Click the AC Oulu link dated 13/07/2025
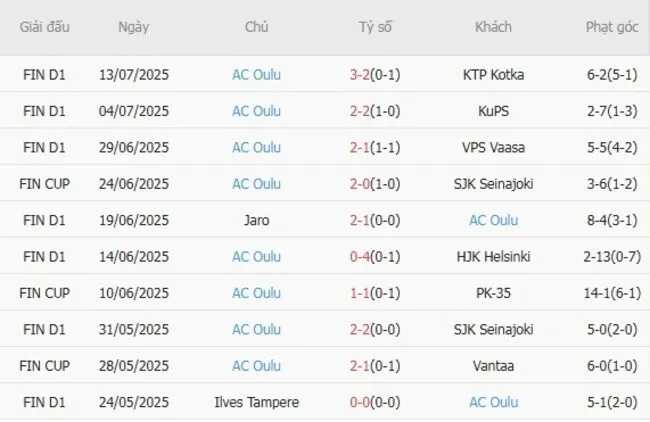Viewport: 650px width, 422px height. (256, 74)
